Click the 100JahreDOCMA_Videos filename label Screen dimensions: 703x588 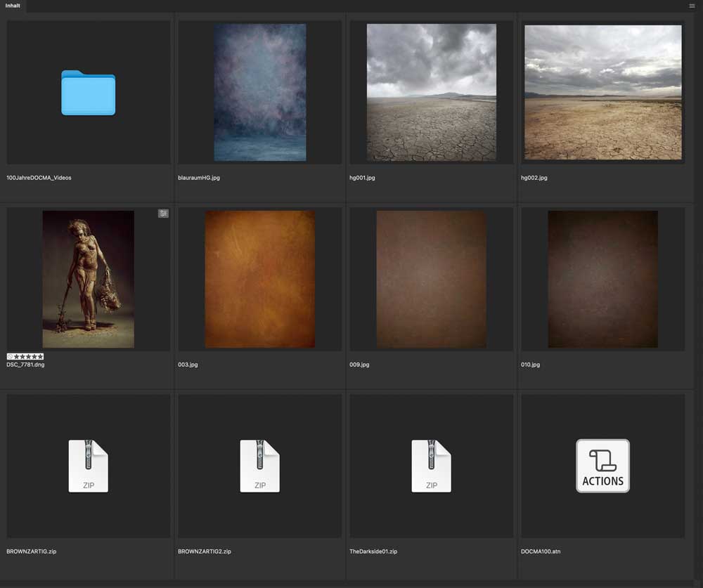click(39, 178)
